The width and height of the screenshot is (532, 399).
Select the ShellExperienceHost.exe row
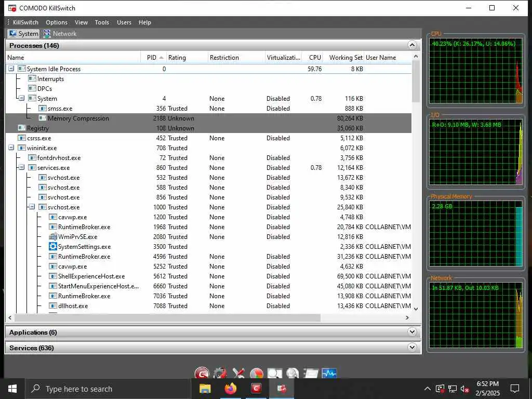click(x=208, y=276)
